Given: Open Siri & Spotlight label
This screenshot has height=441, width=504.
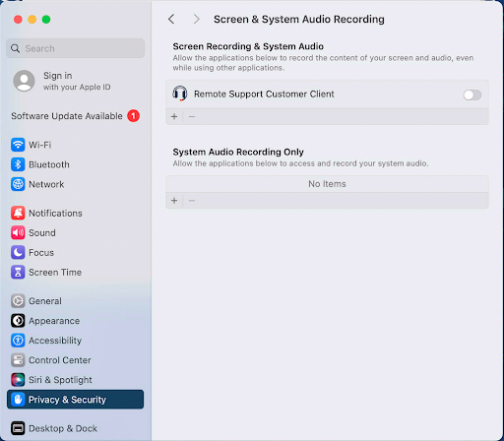Looking at the screenshot, I should pos(60,380).
